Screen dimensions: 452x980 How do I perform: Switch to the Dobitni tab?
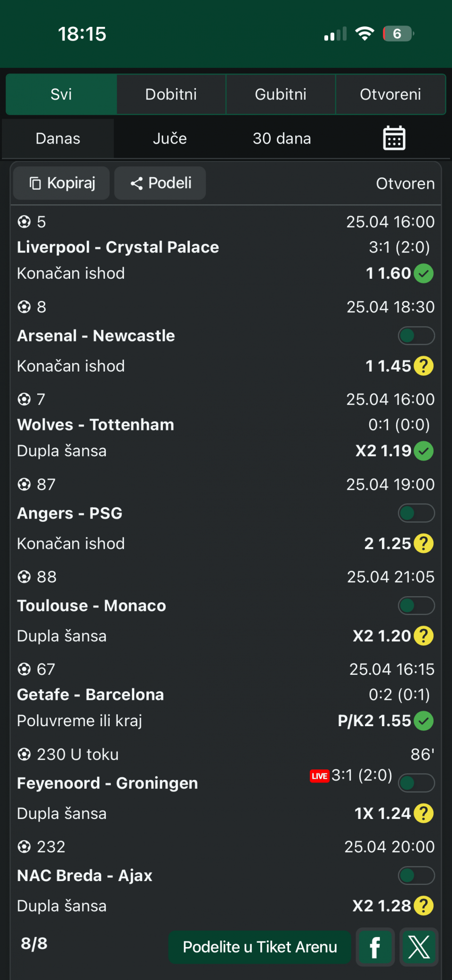tap(171, 94)
